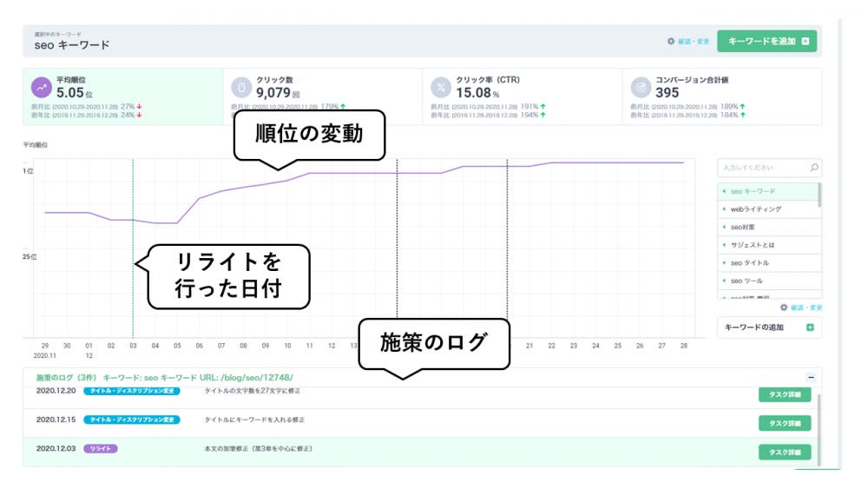Open the top 確認・変更 link in header

pyautogui.click(x=694, y=42)
